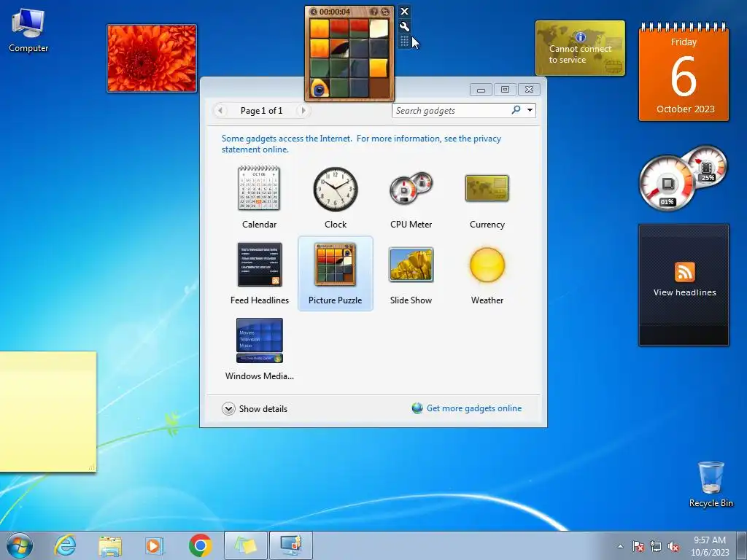Click the orange RSS feed icon
The image size is (747, 560).
pos(684,272)
